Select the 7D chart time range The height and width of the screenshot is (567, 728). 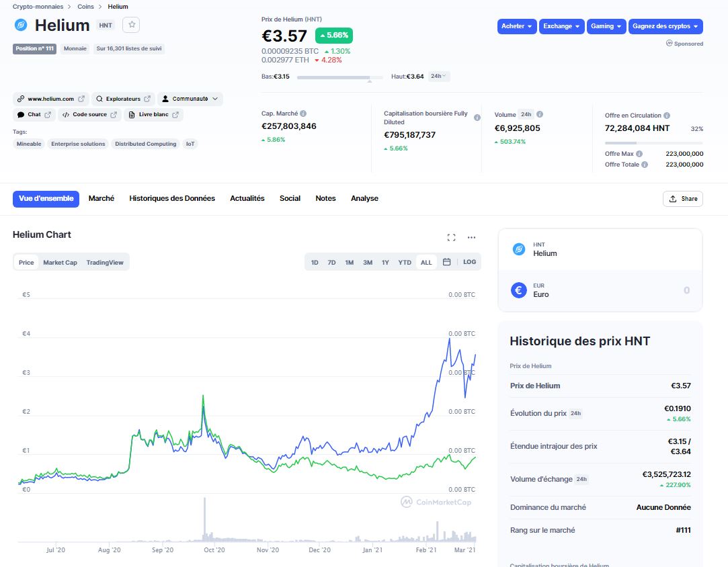[x=331, y=263]
